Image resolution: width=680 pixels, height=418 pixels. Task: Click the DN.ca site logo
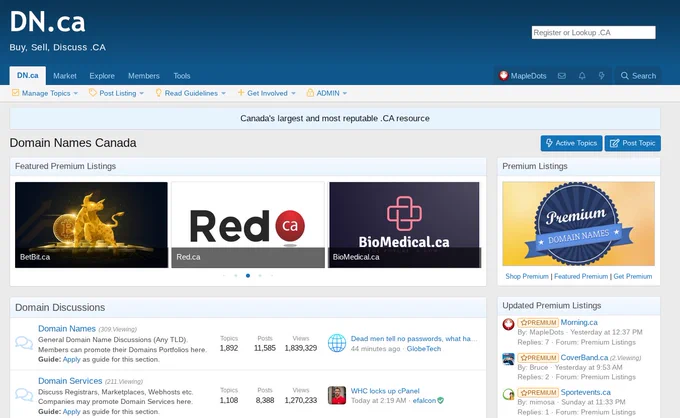point(47,22)
